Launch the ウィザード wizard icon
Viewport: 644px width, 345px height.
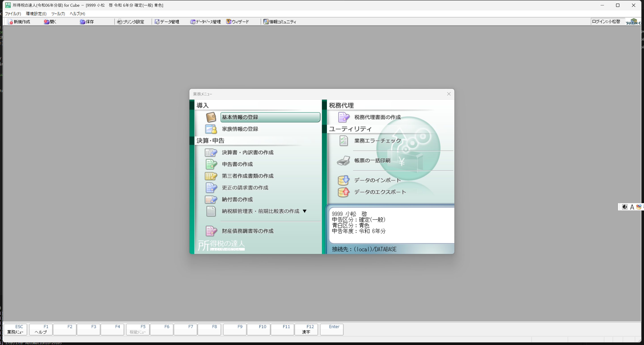229,22
